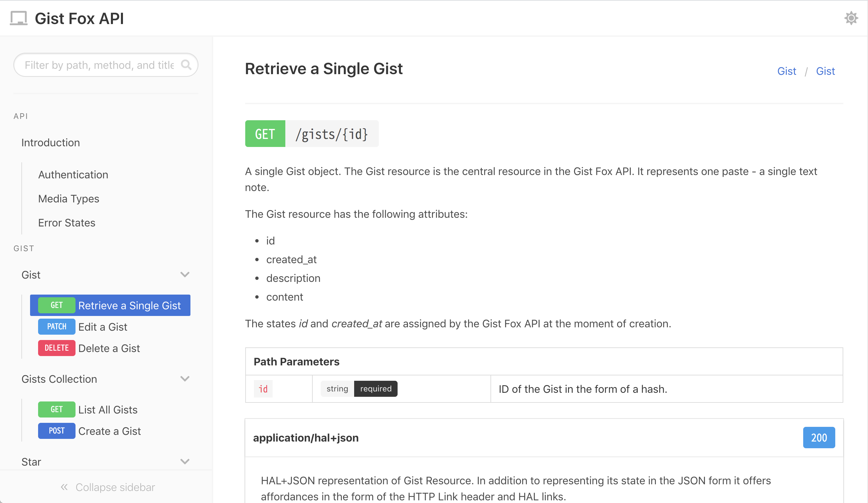
Task: Click the created_at bullet item
Action: (x=291, y=260)
